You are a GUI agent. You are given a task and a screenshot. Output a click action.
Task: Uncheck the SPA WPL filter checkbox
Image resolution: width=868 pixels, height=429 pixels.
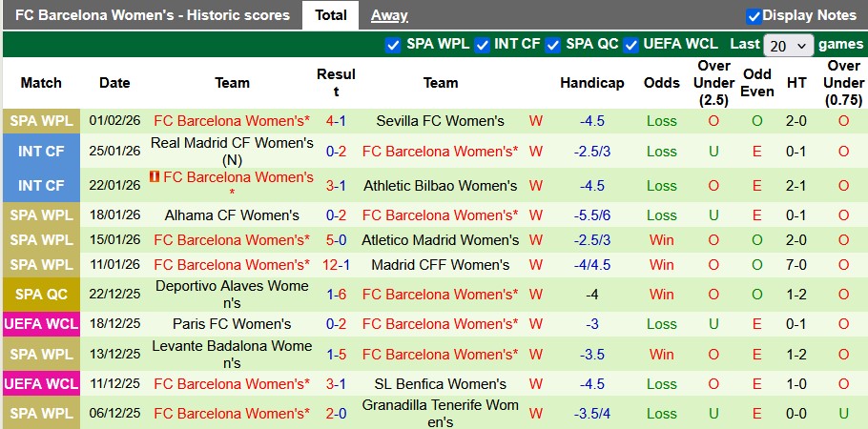[x=393, y=45]
